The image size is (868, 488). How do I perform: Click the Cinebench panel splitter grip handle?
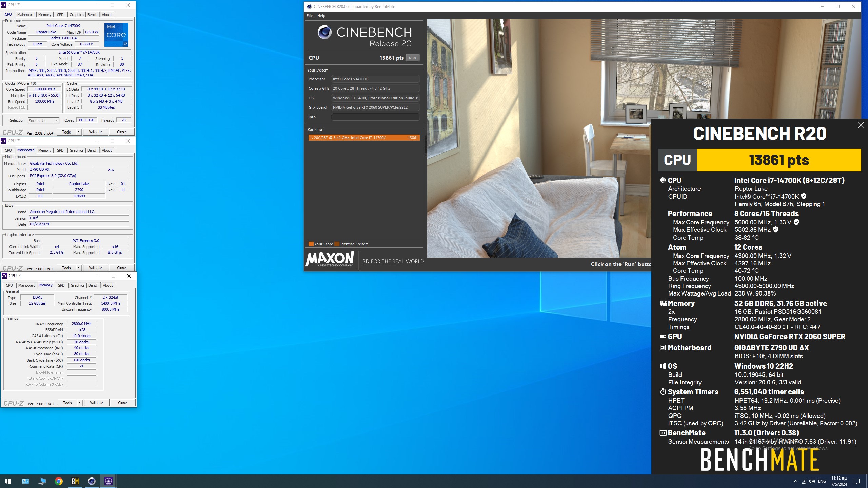(x=426, y=146)
